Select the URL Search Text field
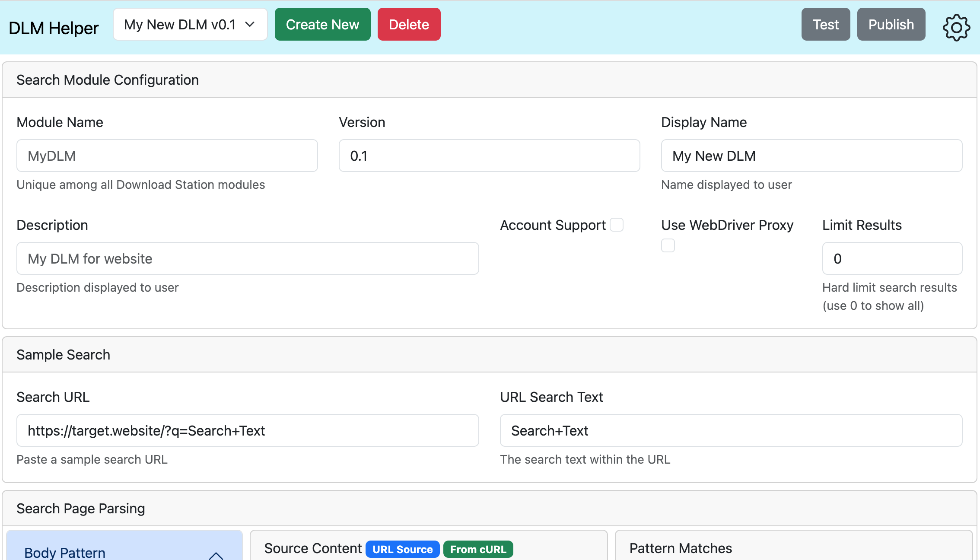 tap(731, 430)
